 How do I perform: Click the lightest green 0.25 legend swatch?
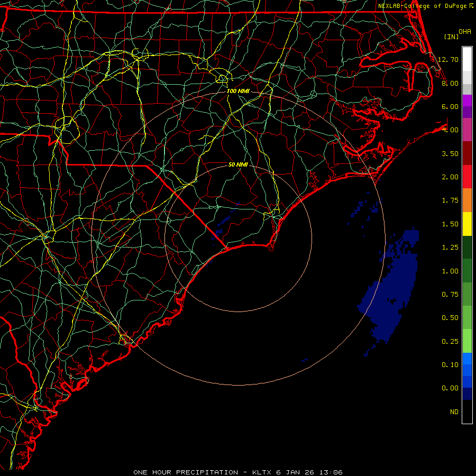(x=467, y=341)
